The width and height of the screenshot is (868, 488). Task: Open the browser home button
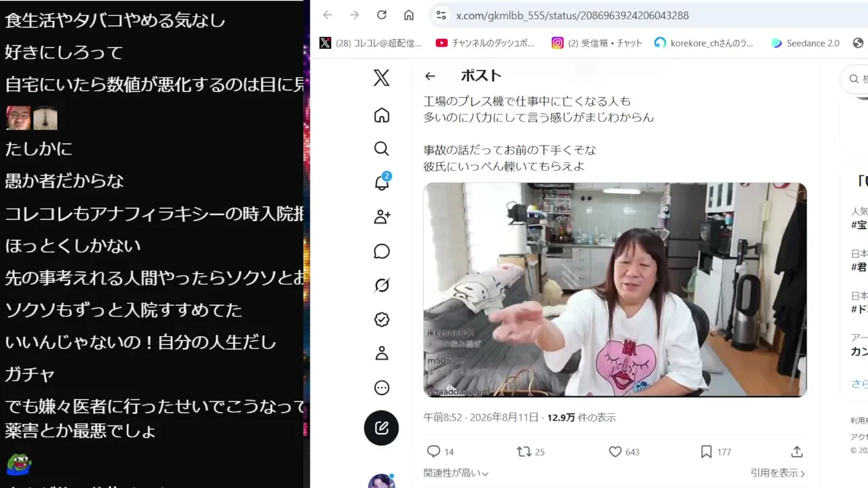[x=408, y=15]
